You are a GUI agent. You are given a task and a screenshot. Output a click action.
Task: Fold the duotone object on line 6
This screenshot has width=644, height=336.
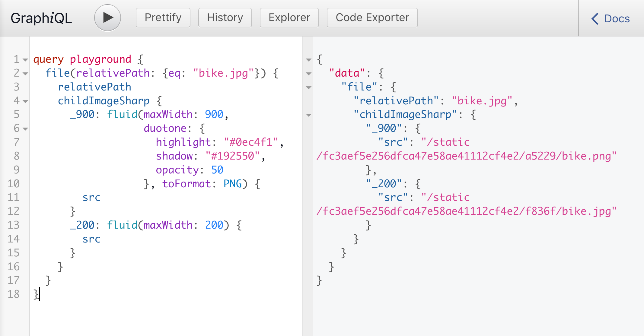(x=26, y=129)
